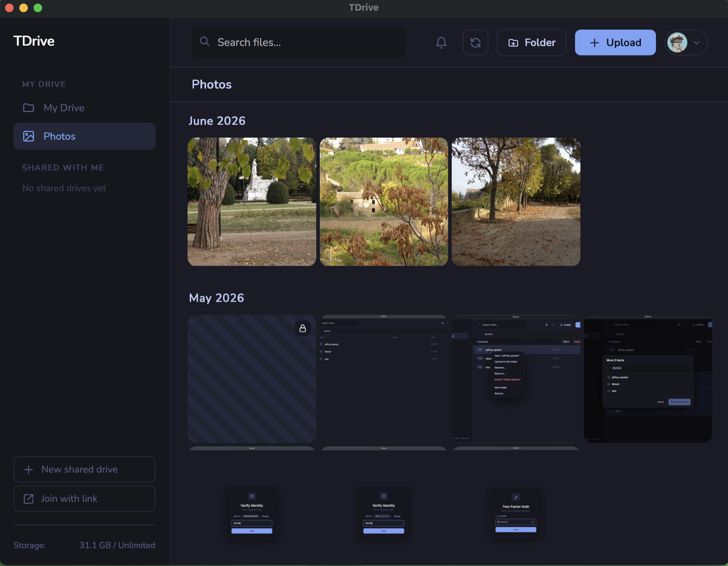Focus the Search files field
The width and height of the screenshot is (728, 566).
tap(299, 42)
